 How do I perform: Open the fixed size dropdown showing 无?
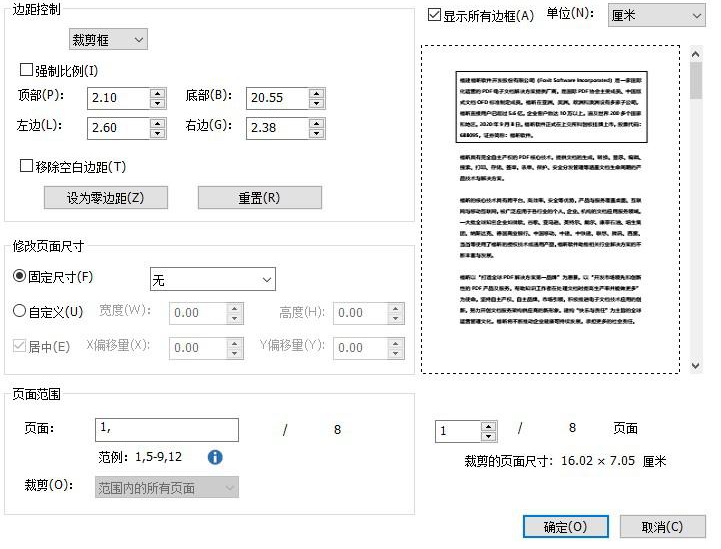click(x=212, y=279)
